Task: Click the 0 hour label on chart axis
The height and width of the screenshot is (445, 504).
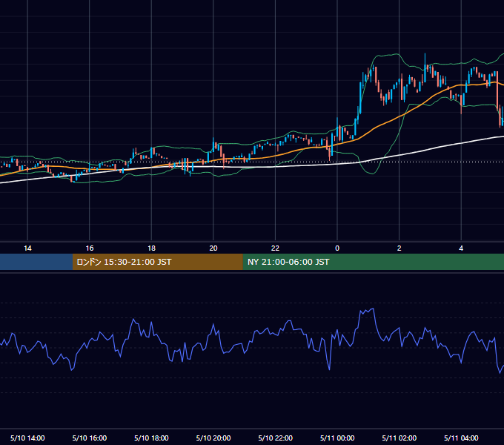Action: [x=337, y=248]
